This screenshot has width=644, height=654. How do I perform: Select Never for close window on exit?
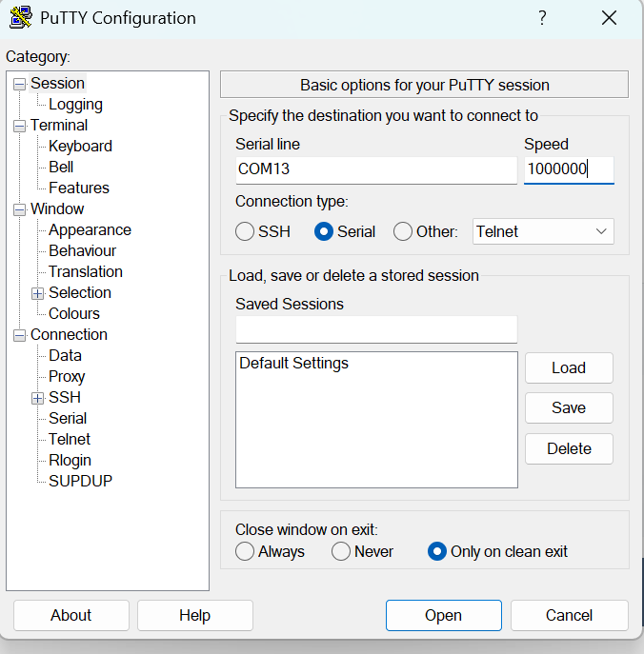click(341, 551)
